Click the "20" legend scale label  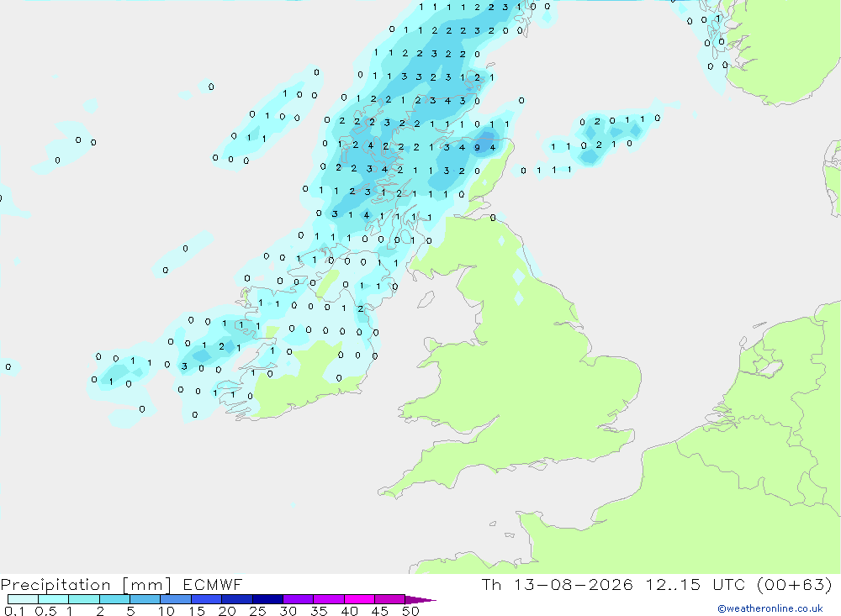(227, 611)
